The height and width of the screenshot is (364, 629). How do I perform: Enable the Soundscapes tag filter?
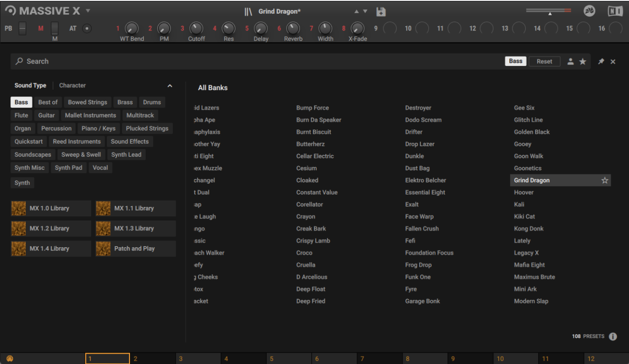pyautogui.click(x=33, y=155)
